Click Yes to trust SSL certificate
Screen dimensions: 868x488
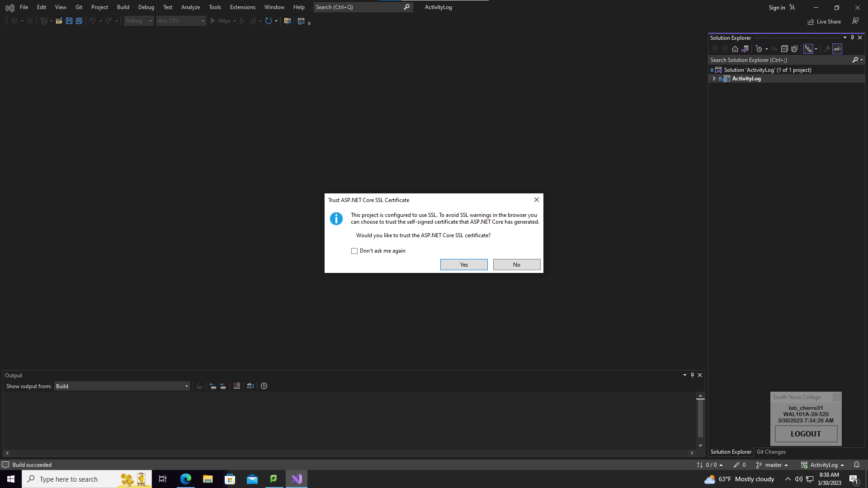tap(464, 265)
